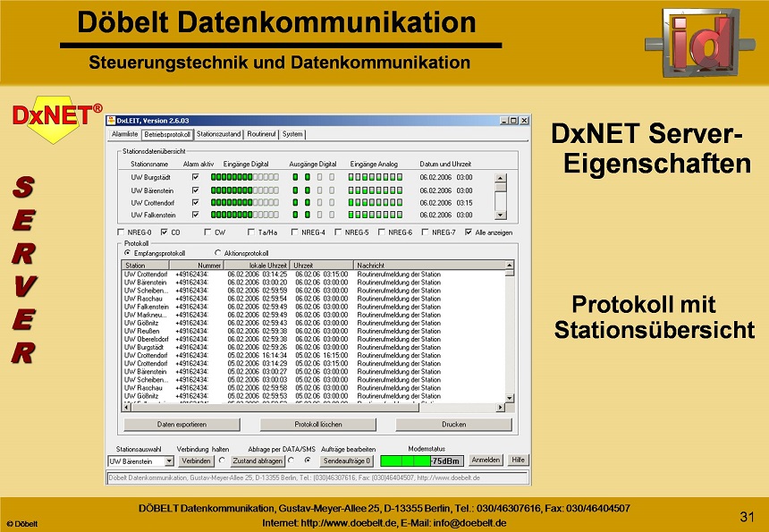Open the Stationsauswahl dropdown arrow
This screenshot has height=532, width=769.
click(x=169, y=461)
